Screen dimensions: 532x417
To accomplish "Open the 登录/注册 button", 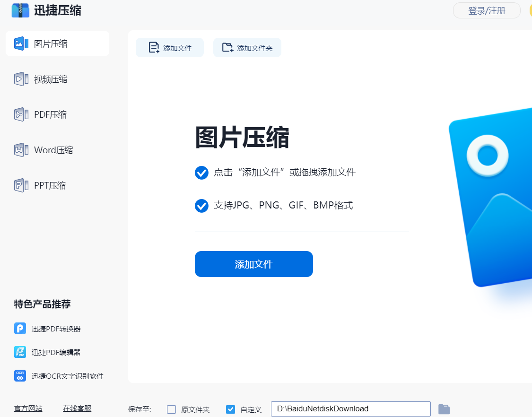I will [x=487, y=10].
